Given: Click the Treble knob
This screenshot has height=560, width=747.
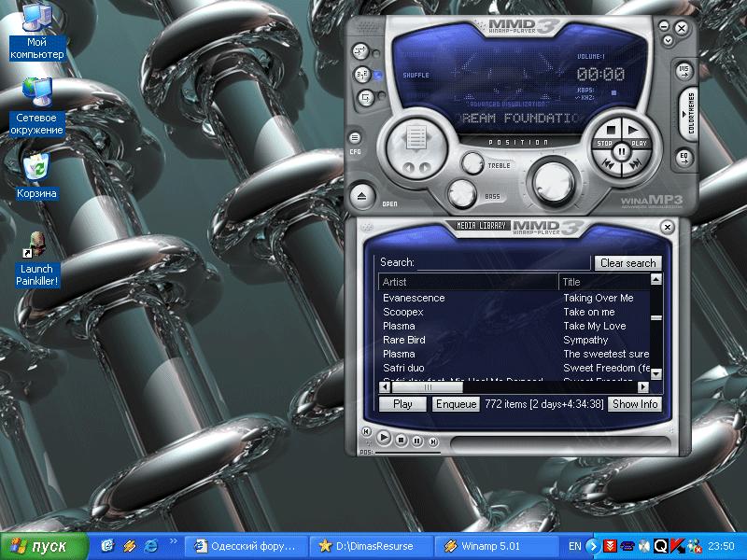Looking at the screenshot, I should 472,163.
